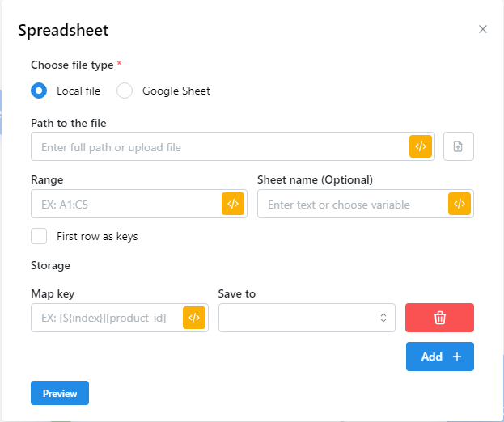
Task: Click the Map key variable code icon
Action: tap(194, 318)
